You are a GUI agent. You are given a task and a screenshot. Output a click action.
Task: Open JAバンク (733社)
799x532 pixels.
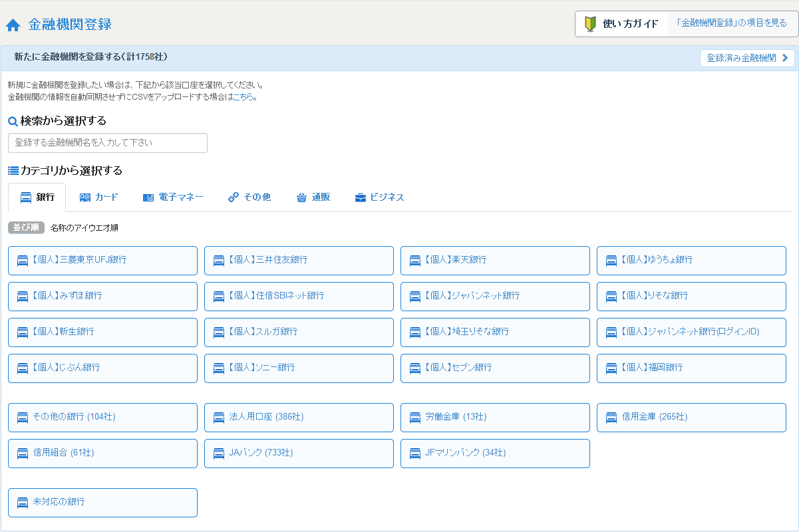click(x=299, y=454)
